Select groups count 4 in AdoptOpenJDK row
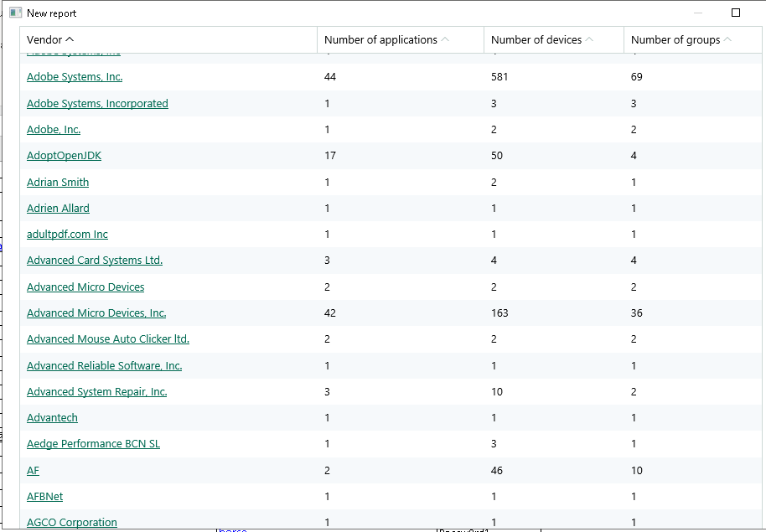 point(634,155)
